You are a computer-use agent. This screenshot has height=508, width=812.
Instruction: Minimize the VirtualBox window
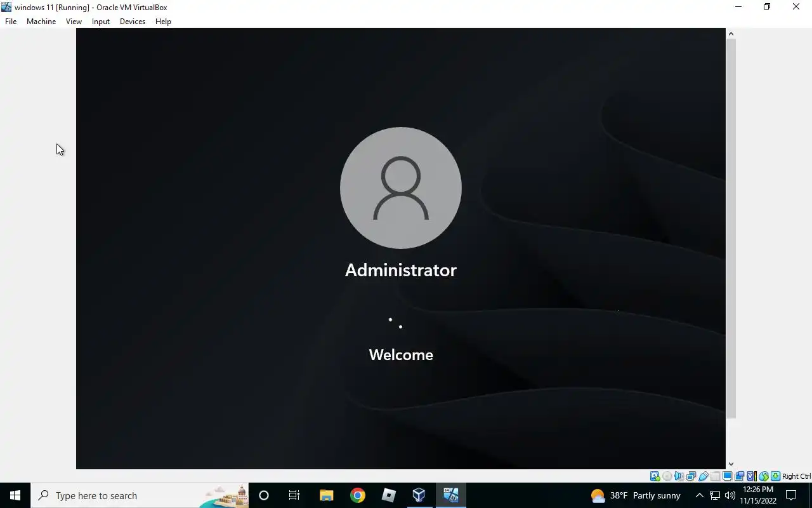click(738, 7)
